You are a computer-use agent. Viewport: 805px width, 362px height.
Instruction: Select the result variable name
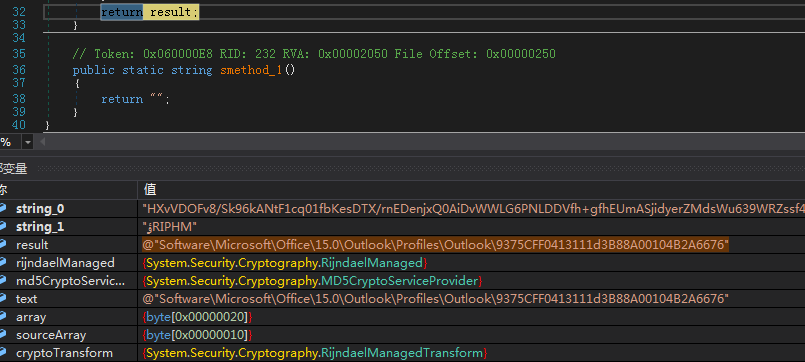(x=32, y=245)
